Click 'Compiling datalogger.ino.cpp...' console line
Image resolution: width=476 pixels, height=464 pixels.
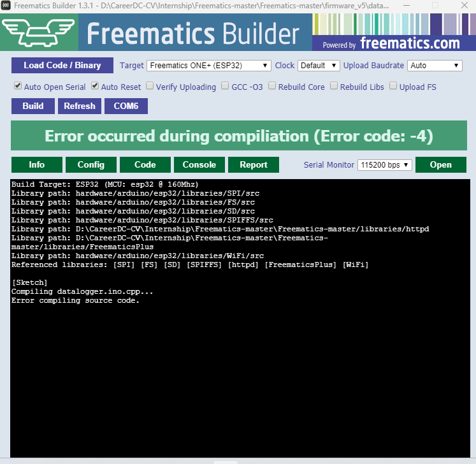click(82, 291)
